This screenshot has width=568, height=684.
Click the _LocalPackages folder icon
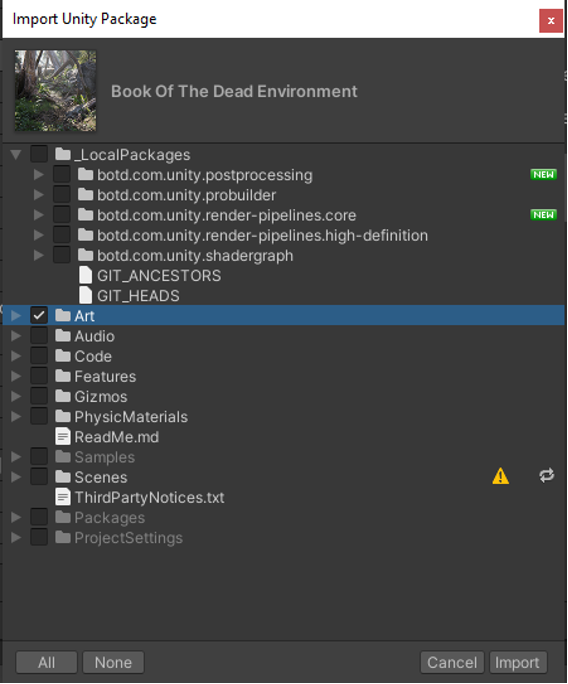tap(63, 154)
